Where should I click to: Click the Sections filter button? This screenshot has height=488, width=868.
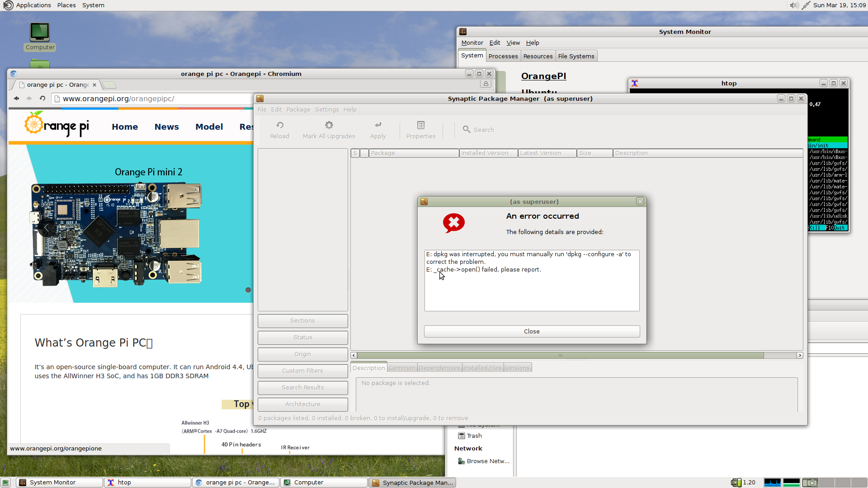tap(302, 321)
